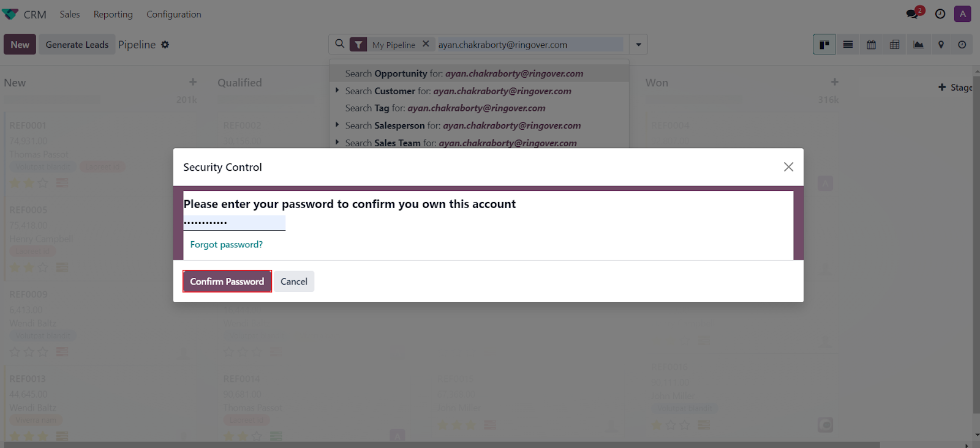Screen dimensions: 980x448
Task: Expand the Search Salesperson suggestion
Action: (337, 125)
